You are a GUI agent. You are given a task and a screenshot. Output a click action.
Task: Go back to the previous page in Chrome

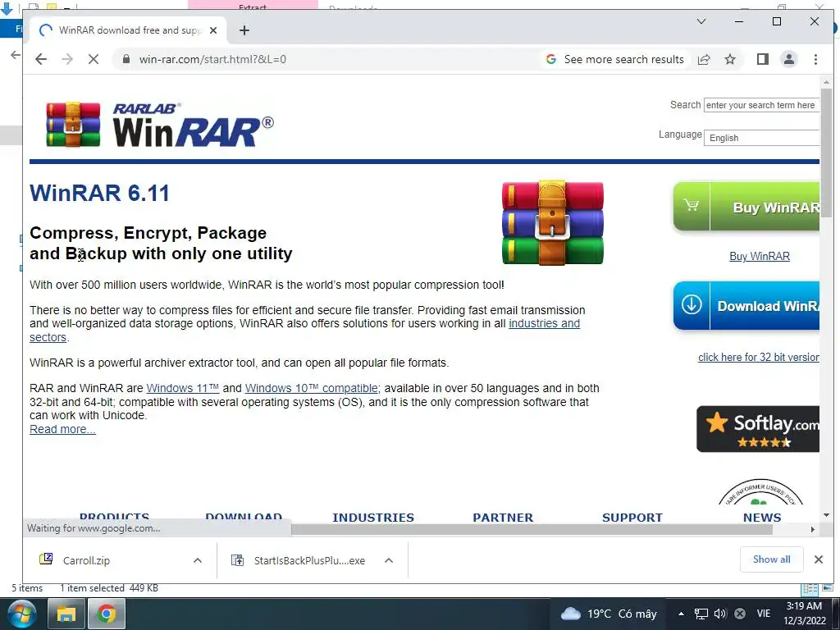coord(41,59)
